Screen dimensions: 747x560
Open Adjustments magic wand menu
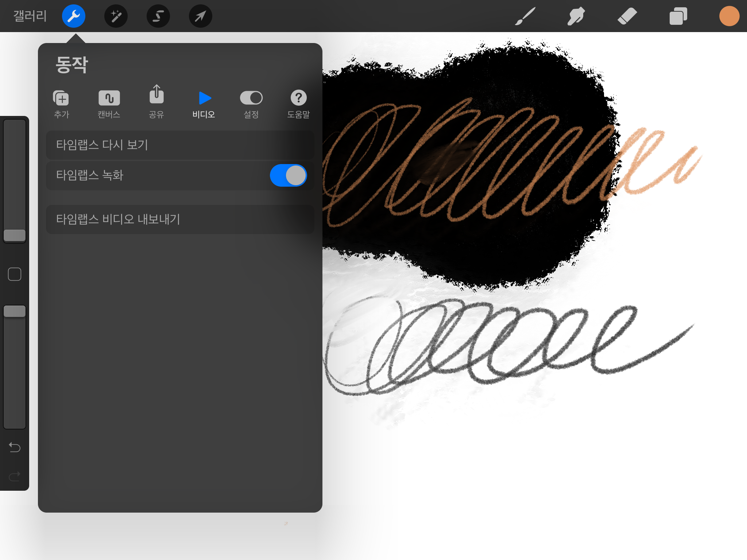[x=116, y=16]
